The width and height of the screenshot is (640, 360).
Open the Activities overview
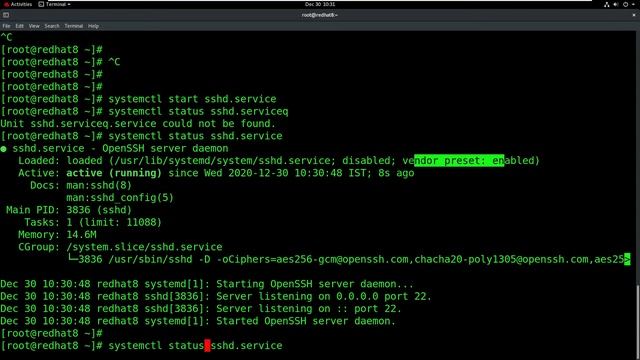coord(18,4)
